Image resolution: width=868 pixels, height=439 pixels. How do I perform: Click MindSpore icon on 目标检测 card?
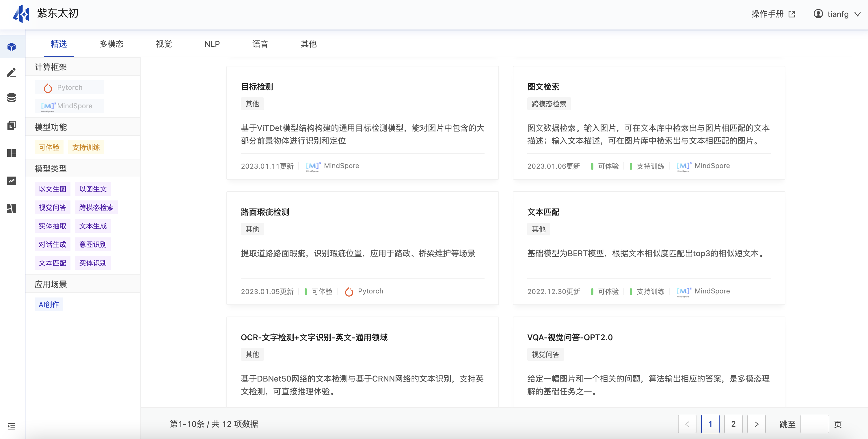click(313, 166)
